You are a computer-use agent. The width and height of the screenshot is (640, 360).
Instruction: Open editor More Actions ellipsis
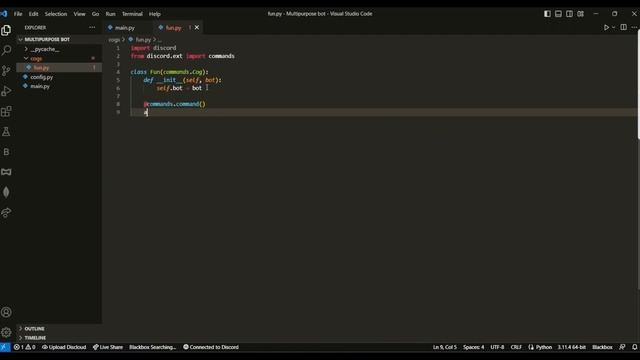634,27
